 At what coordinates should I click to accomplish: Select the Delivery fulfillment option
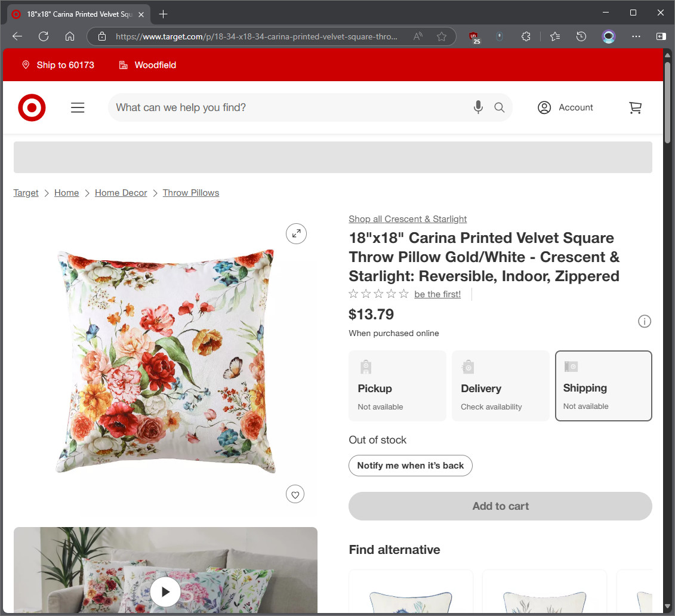501,386
